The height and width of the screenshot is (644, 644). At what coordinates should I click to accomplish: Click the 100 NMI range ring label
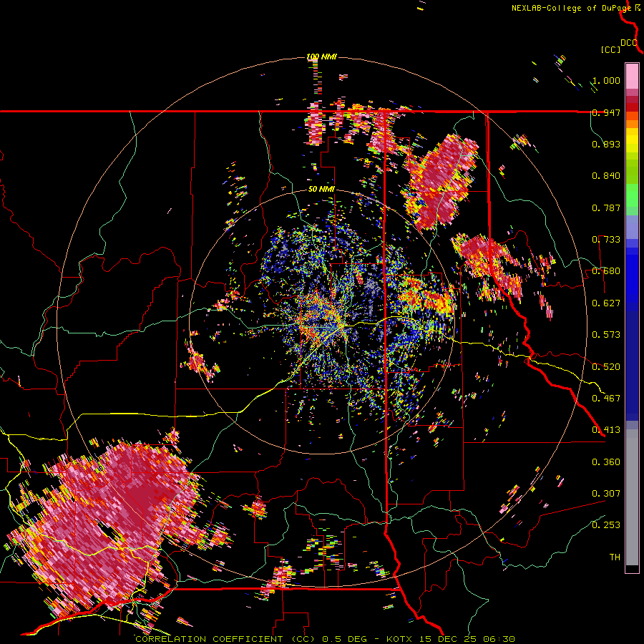point(321,57)
